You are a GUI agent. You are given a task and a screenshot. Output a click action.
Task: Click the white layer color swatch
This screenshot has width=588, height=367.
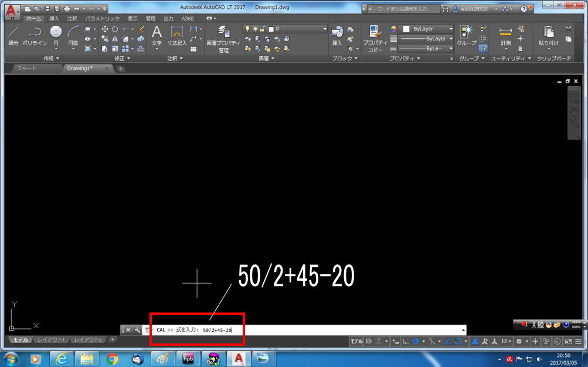tap(271, 29)
